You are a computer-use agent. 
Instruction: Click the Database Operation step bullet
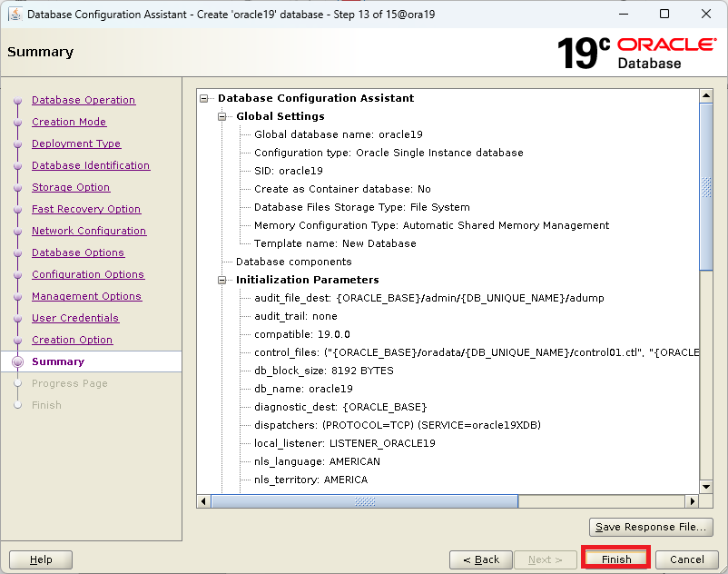[17, 100]
